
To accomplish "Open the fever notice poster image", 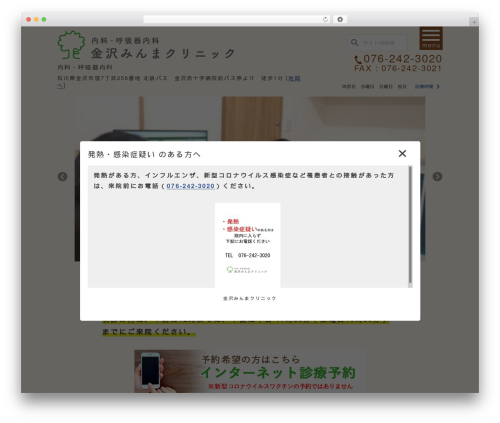I will (x=248, y=245).
